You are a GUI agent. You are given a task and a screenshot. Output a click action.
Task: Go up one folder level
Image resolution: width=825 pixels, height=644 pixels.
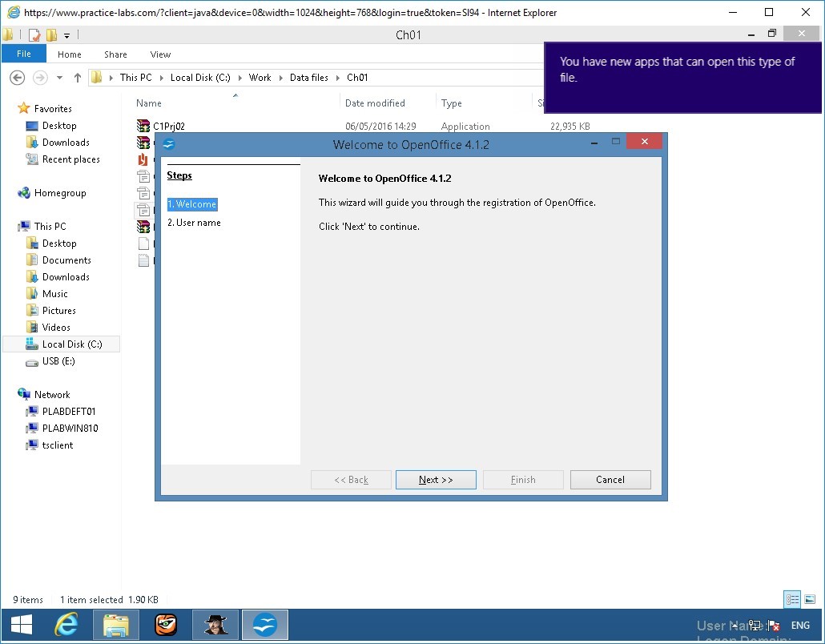click(x=78, y=78)
